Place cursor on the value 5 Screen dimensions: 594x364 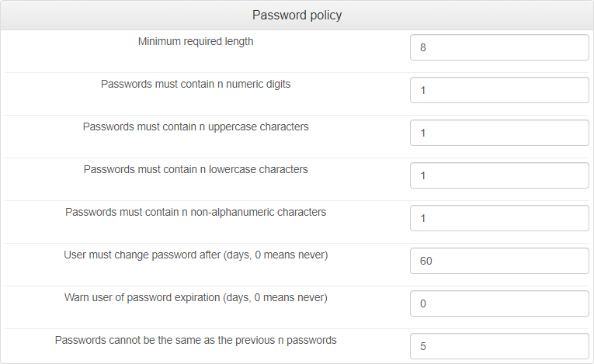tap(423, 346)
